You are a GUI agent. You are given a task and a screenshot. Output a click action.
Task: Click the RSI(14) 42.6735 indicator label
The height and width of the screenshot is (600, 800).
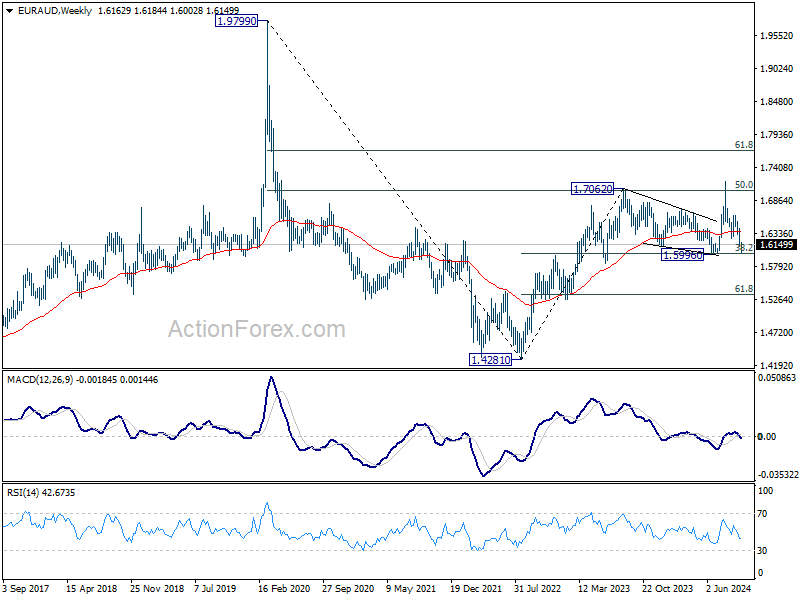click(41, 493)
